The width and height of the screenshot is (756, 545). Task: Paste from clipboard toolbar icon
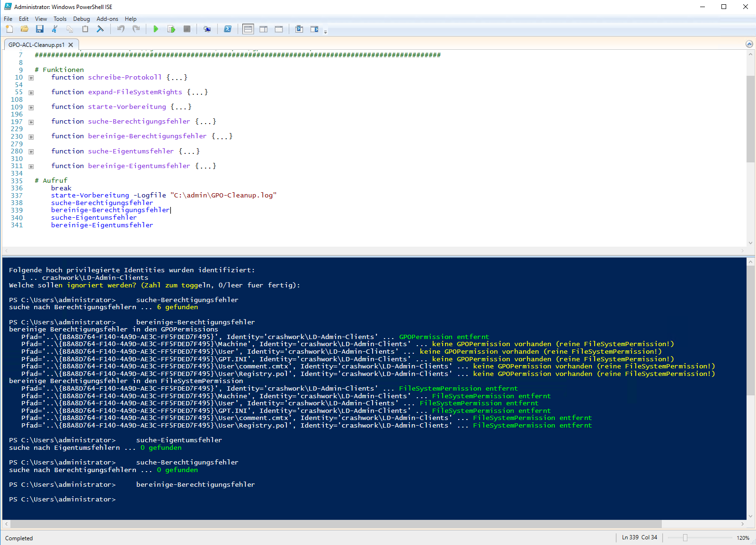pos(85,29)
